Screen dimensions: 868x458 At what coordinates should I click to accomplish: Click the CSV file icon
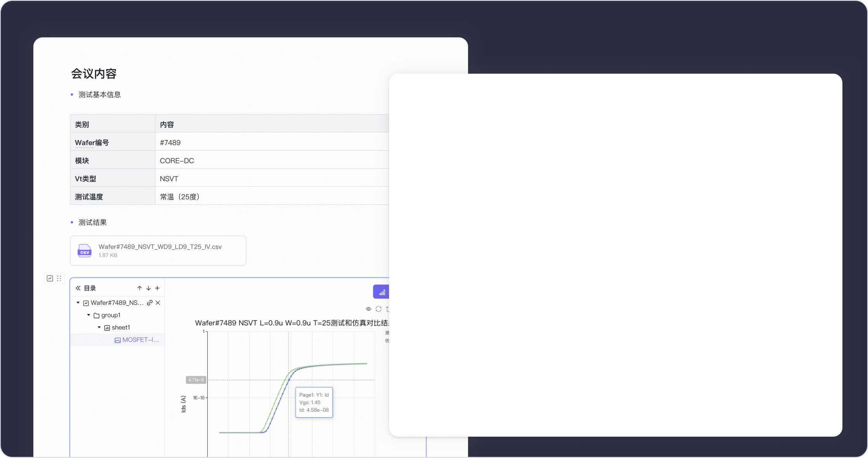click(84, 251)
